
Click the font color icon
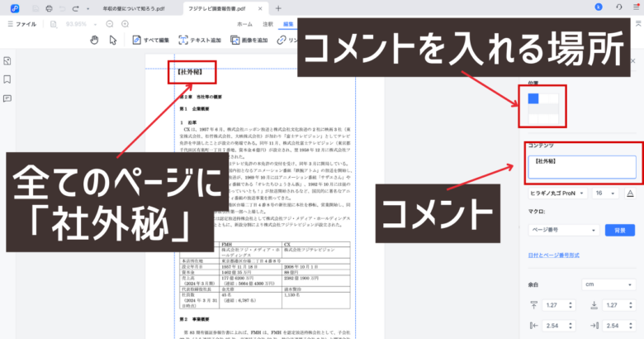[x=630, y=192]
